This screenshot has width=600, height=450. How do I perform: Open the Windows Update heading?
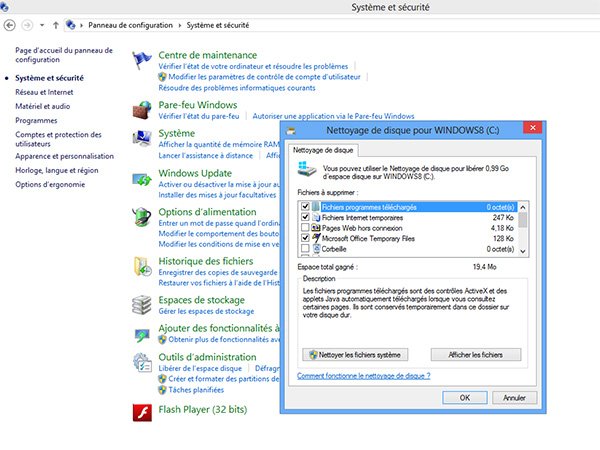195,173
